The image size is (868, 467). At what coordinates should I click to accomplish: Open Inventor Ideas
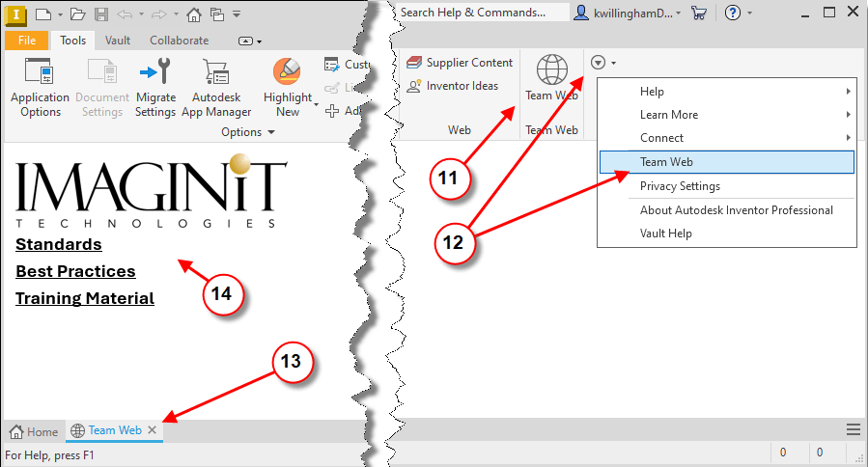[452, 86]
